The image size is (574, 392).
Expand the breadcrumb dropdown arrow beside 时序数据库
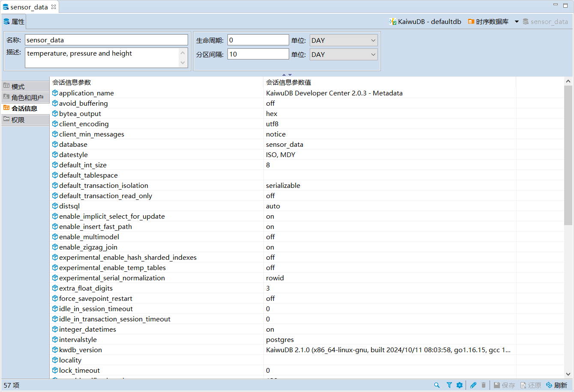point(517,21)
